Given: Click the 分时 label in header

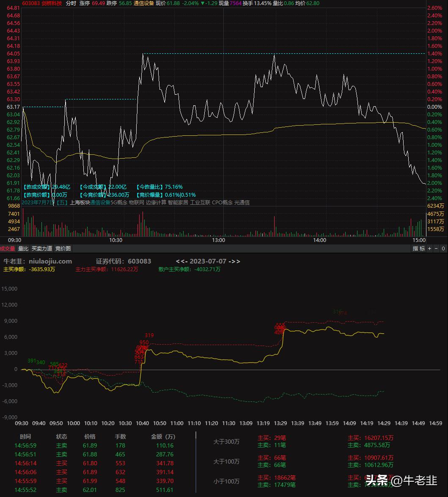Looking at the screenshot, I should pyautogui.click(x=71, y=3).
